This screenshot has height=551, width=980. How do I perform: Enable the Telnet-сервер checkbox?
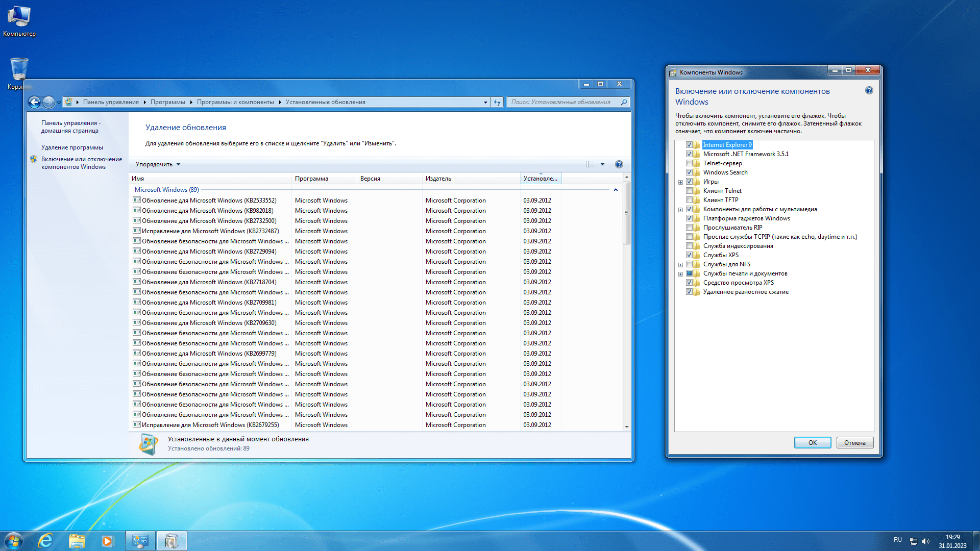coord(689,163)
